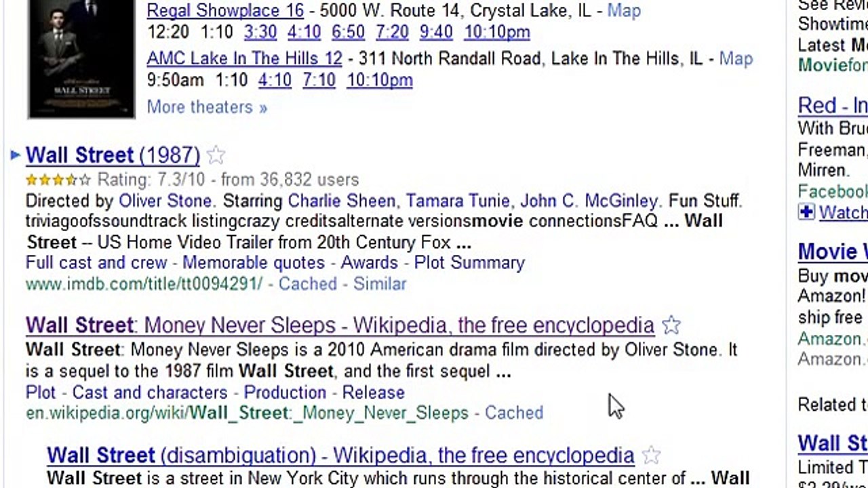Screen dimensions: 868x488
Task: Open the Tamara Tunie link
Action: [458, 201]
